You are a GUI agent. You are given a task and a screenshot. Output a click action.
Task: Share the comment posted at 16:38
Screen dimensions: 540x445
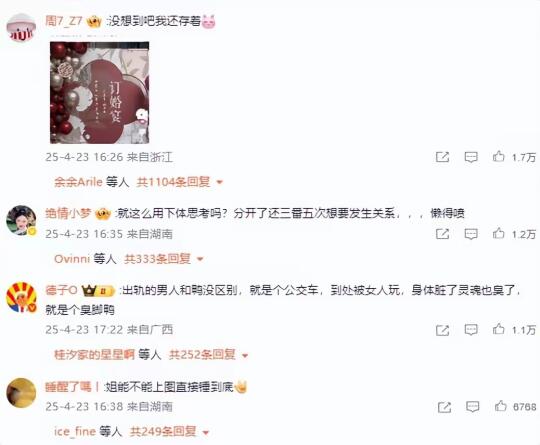(444, 407)
